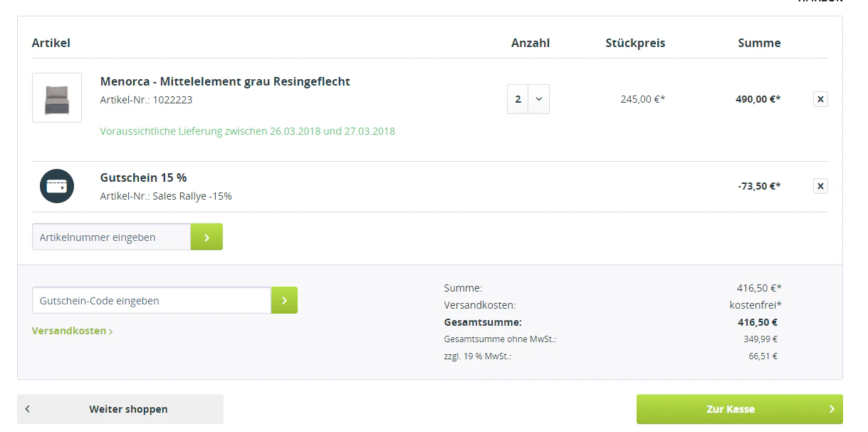The image size is (868, 432).
Task: Apply Gutschein-Code with green arrow button
Action: coord(284,301)
